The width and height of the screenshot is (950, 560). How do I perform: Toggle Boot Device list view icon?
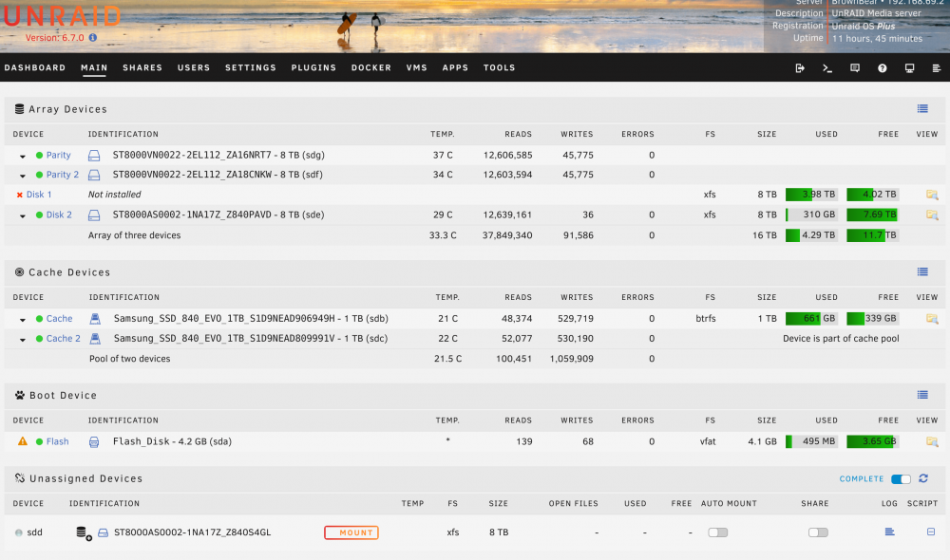coord(922,395)
